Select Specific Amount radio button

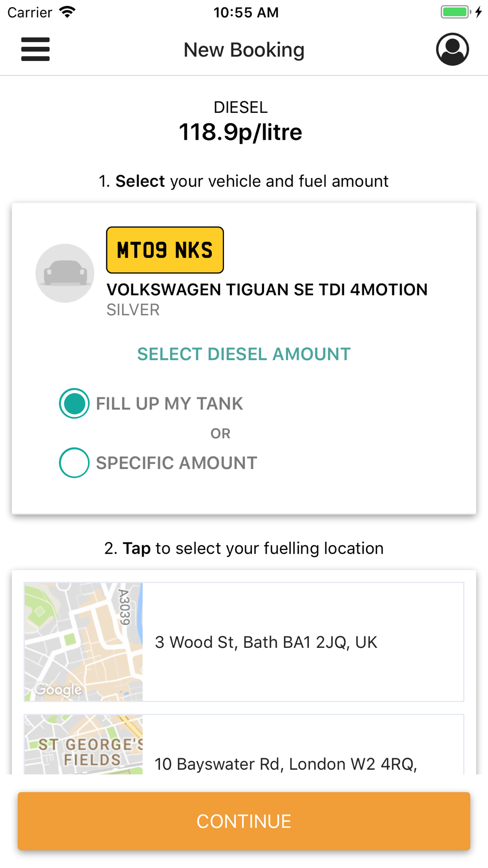(x=74, y=463)
